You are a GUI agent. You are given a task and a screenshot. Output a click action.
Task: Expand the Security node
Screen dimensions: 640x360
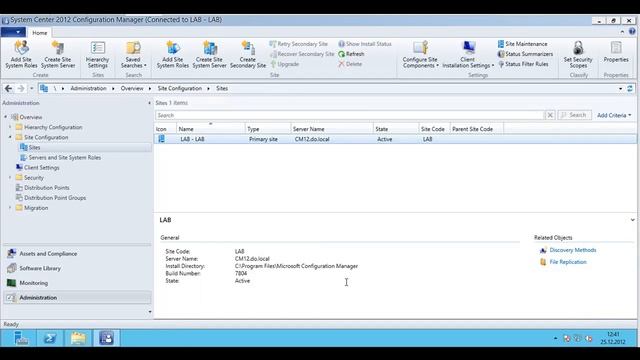tap(10, 178)
